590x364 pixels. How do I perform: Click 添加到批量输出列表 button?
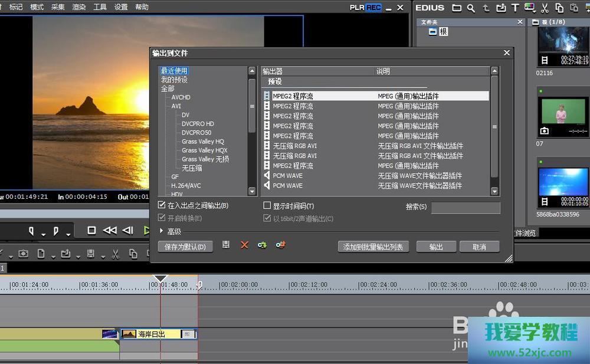coord(373,247)
